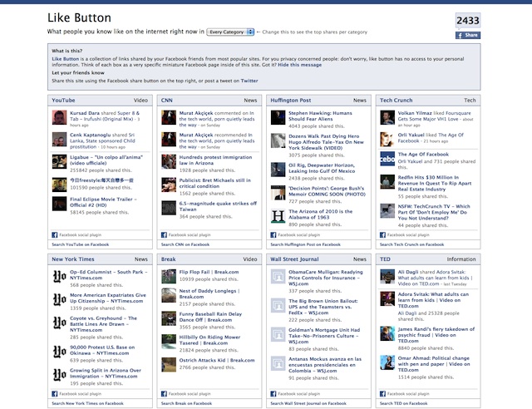The image size is (532, 409).
Task: Click Facebook icon in Break box footer
Action: pyautogui.click(x=164, y=394)
